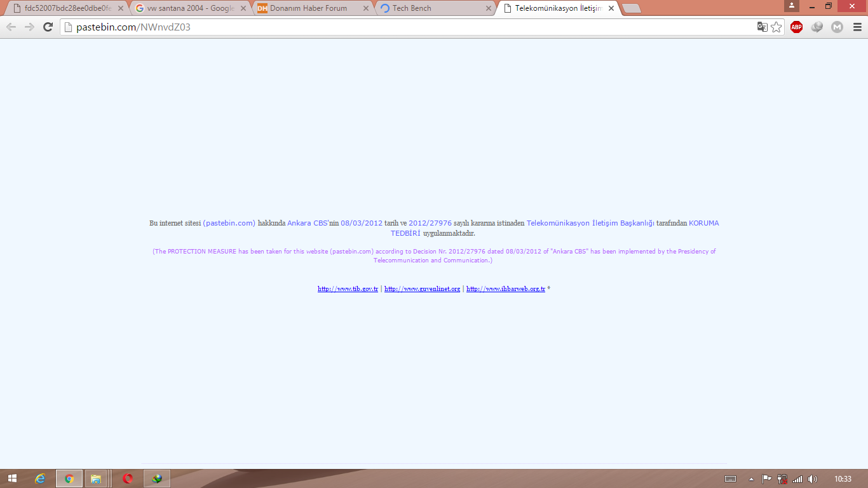Switch to the Donanım Haber Forum tab

pyautogui.click(x=313, y=8)
